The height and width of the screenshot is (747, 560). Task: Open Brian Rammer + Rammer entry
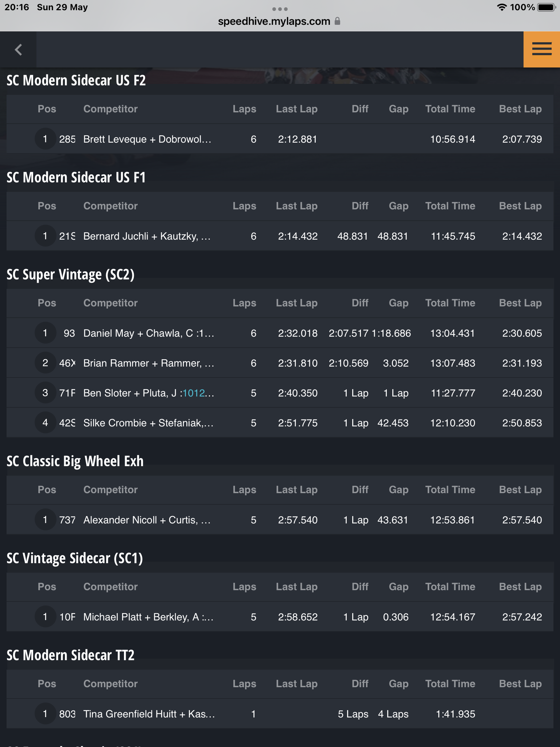[x=280, y=363]
